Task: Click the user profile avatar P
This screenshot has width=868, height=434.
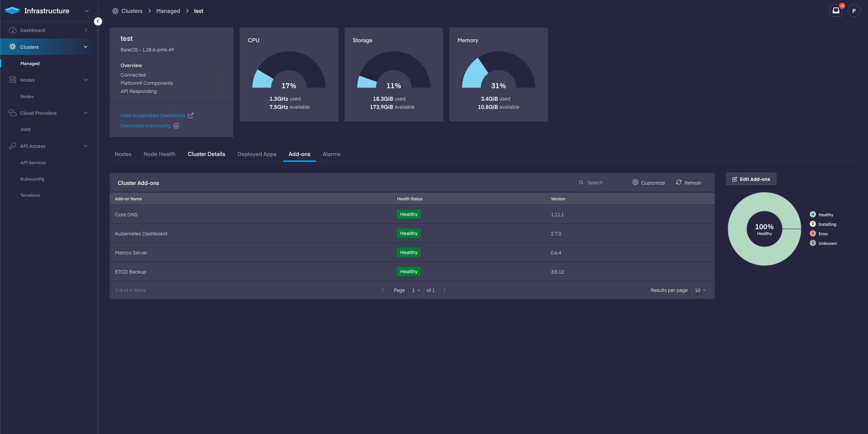Action: (x=854, y=11)
